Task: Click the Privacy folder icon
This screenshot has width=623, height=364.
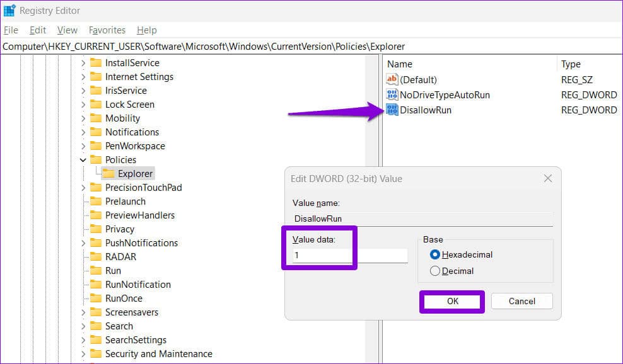Action: tap(96, 229)
